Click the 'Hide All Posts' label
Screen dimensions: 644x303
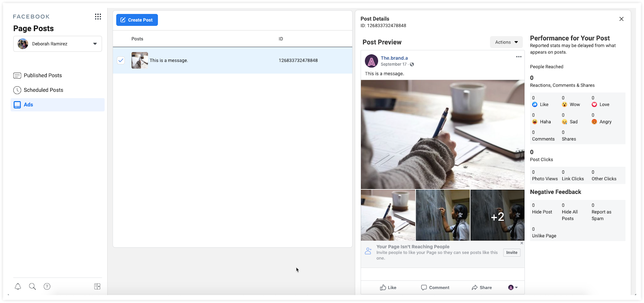(x=570, y=215)
